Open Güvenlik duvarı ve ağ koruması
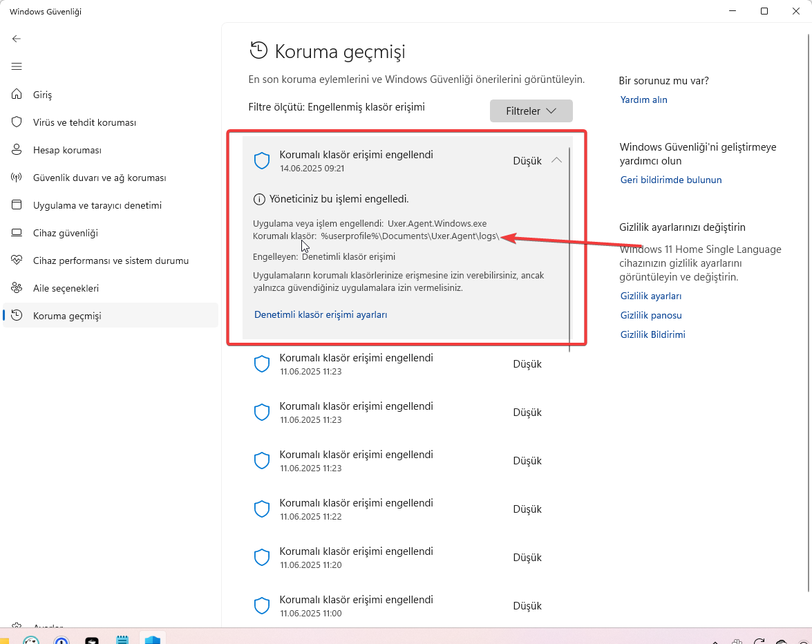The height and width of the screenshot is (644, 812). 111,178
